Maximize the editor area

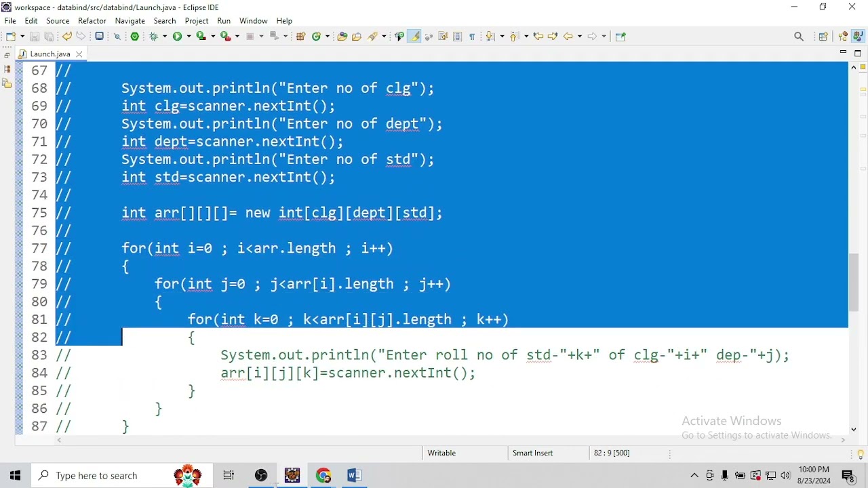858,54
